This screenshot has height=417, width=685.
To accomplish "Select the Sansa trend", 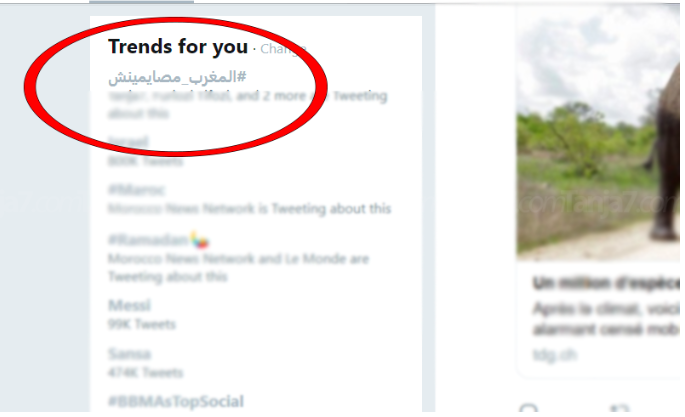I will click(x=130, y=353).
